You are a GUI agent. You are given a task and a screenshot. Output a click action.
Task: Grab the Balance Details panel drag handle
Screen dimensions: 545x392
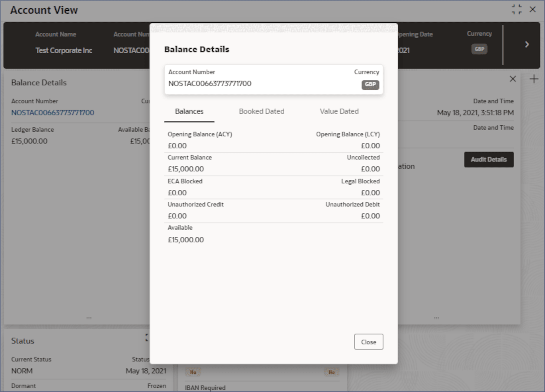pos(89,318)
